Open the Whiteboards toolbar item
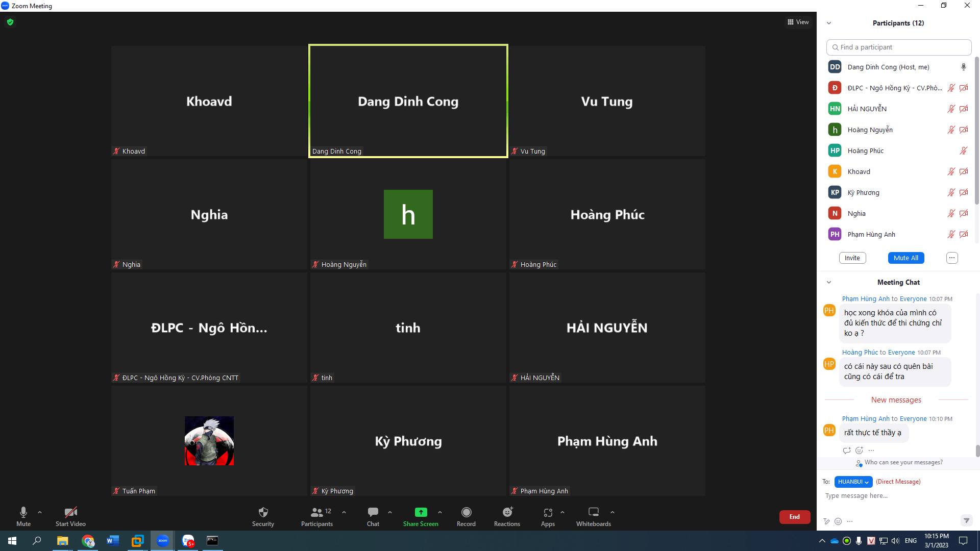 (594, 516)
